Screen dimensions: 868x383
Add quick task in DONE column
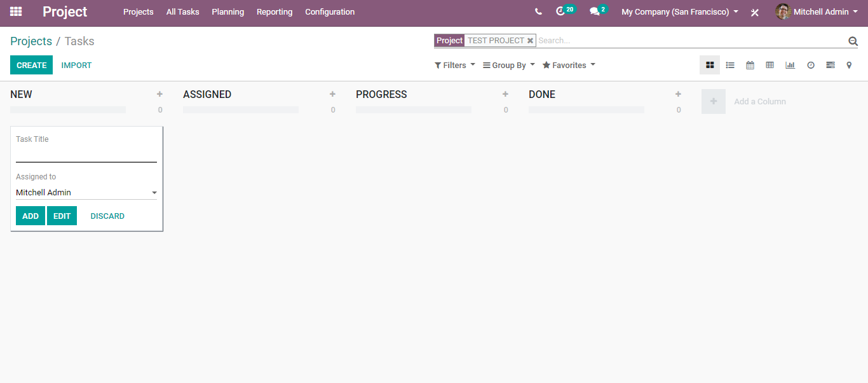[678, 94]
